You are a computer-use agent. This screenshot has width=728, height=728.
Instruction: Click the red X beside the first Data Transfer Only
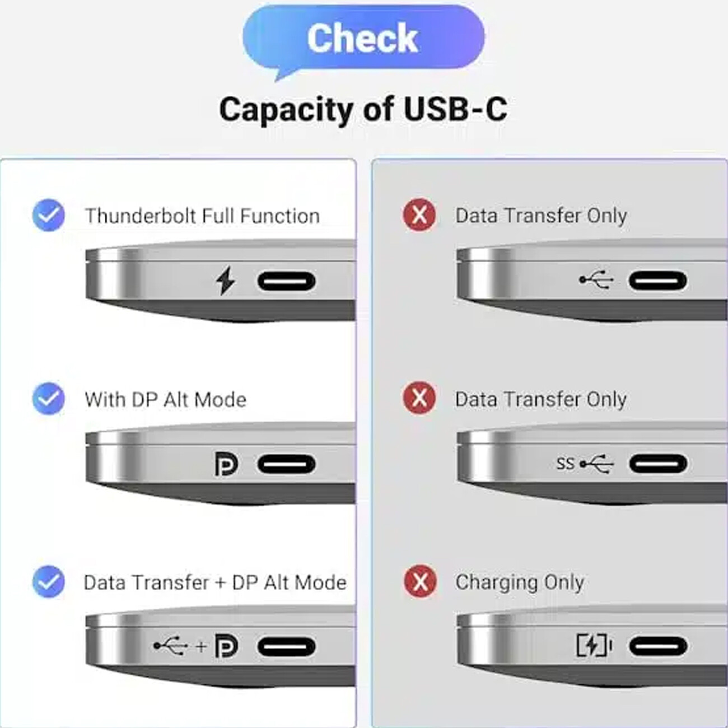coord(419,215)
